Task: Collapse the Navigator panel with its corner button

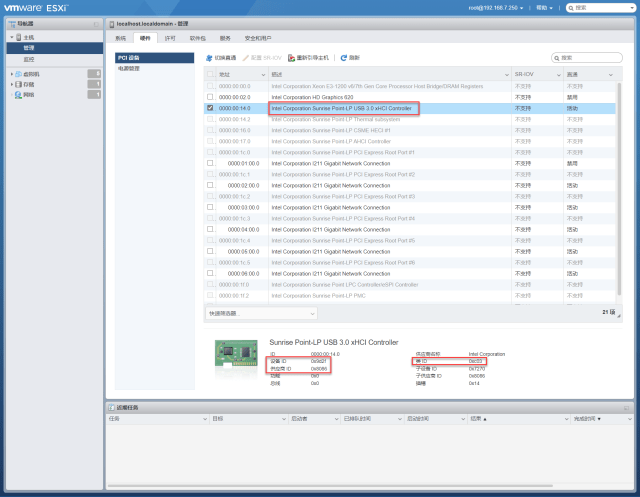Action: tap(96, 24)
